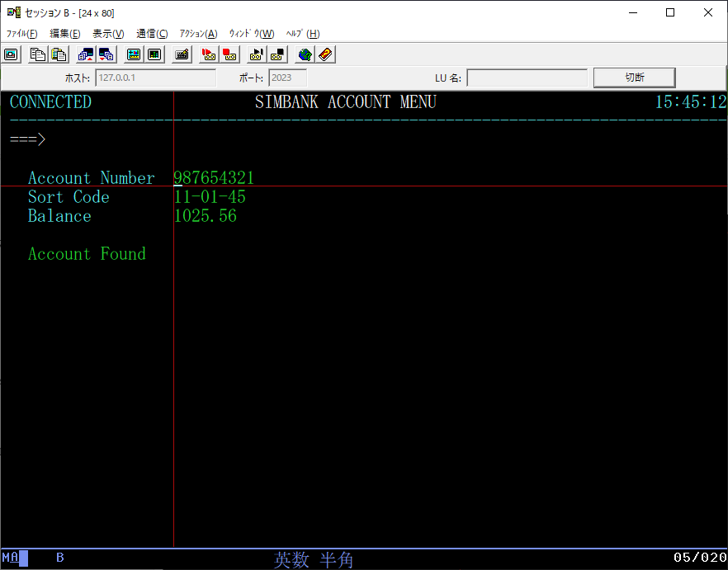Open the color mapping toolbar icon
The image size is (728, 570).
point(154,54)
